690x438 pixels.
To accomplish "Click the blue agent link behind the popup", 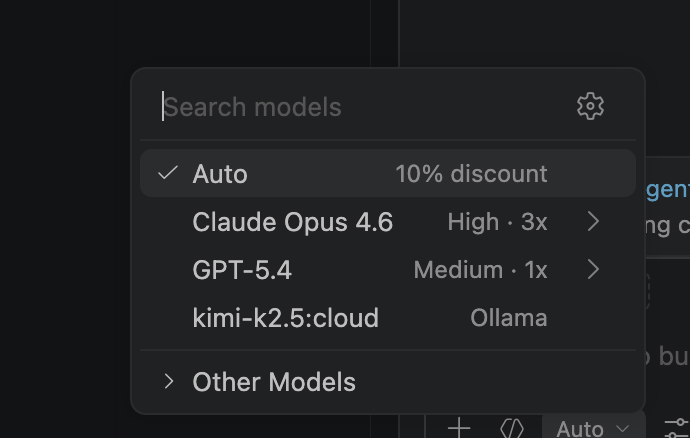I will pos(668,189).
